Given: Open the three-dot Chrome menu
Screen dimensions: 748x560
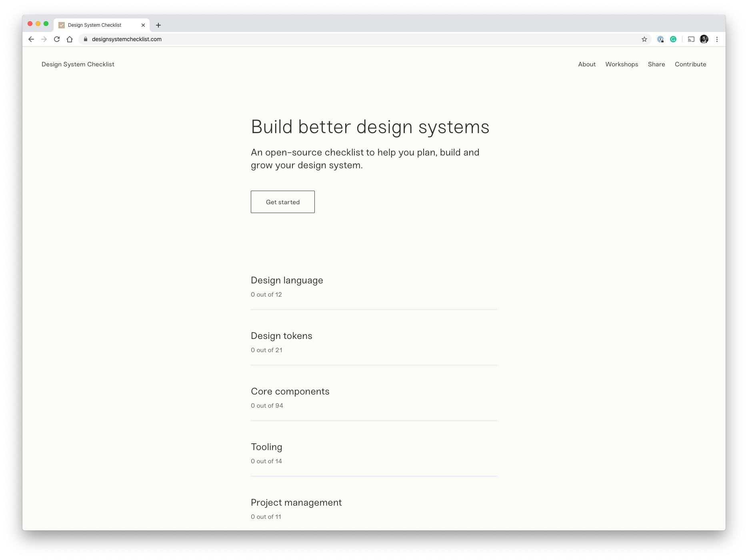Looking at the screenshot, I should click(x=717, y=39).
